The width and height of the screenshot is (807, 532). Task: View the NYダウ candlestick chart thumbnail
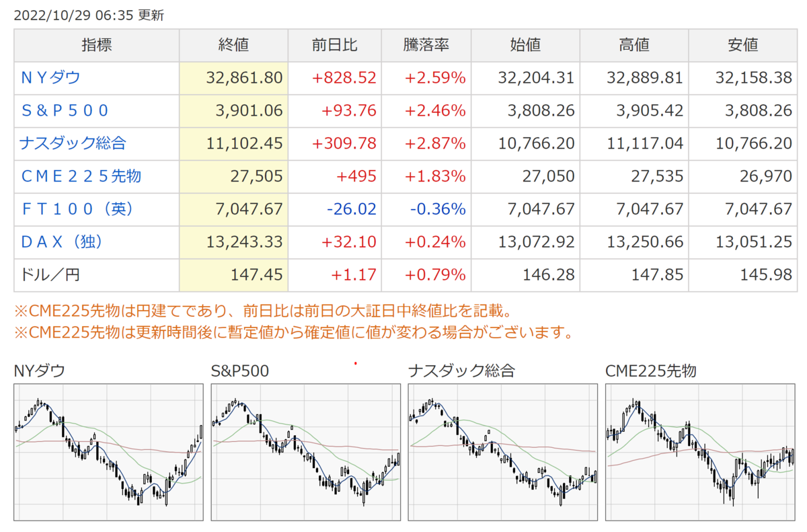point(108,451)
